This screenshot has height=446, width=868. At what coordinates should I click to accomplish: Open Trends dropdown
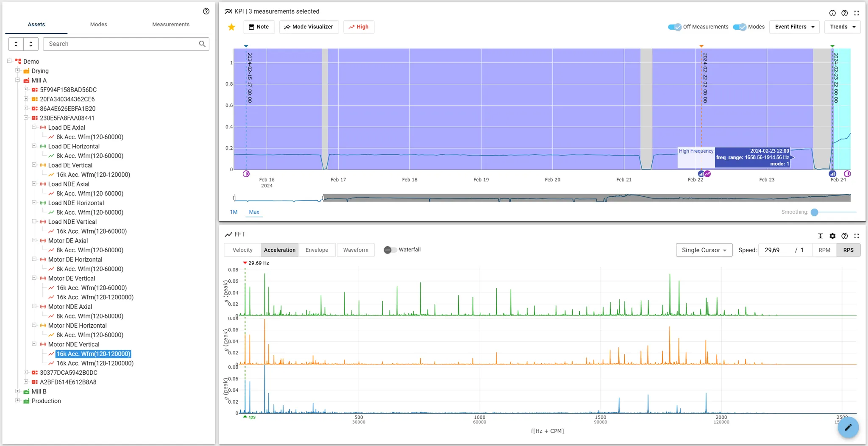(x=843, y=27)
